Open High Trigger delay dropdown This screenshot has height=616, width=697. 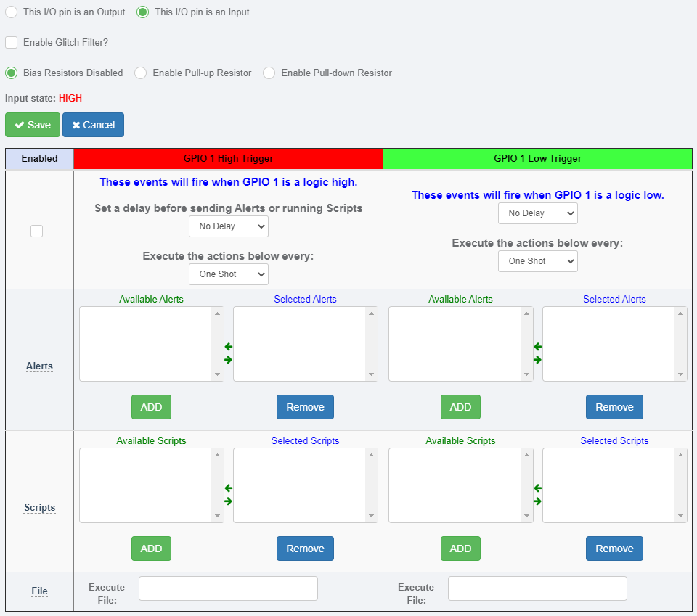[229, 226]
